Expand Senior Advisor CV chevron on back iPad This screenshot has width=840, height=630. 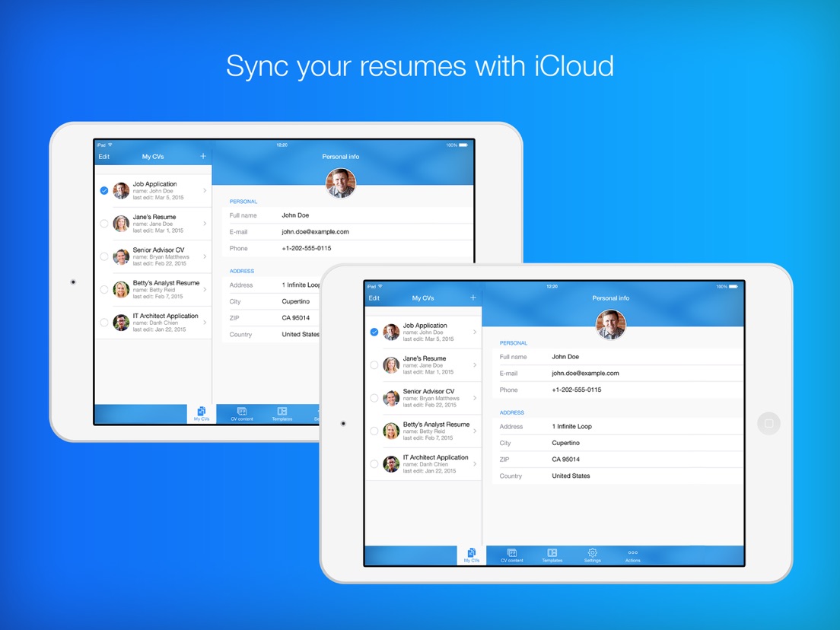(x=205, y=256)
